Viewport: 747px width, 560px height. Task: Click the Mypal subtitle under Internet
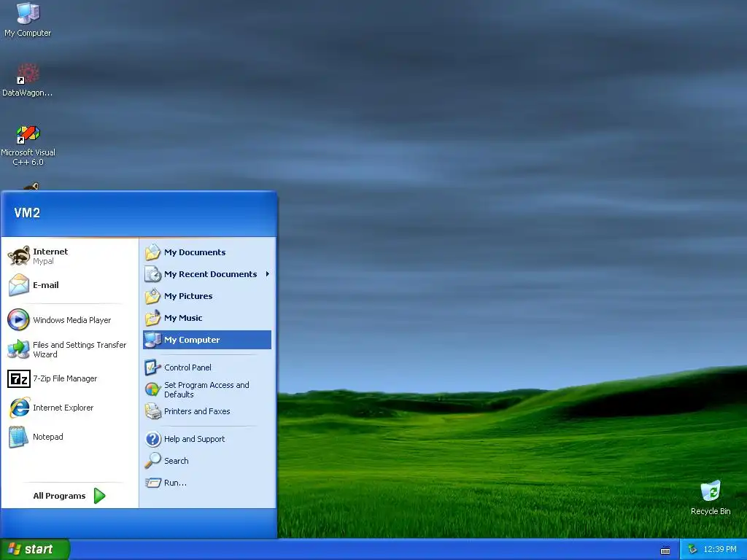[x=43, y=262]
